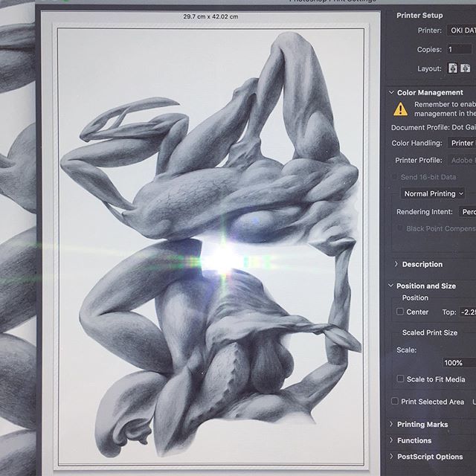Click the Color Management warning icon
Viewport: 476px width, 476px height.
tap(400, 109)
